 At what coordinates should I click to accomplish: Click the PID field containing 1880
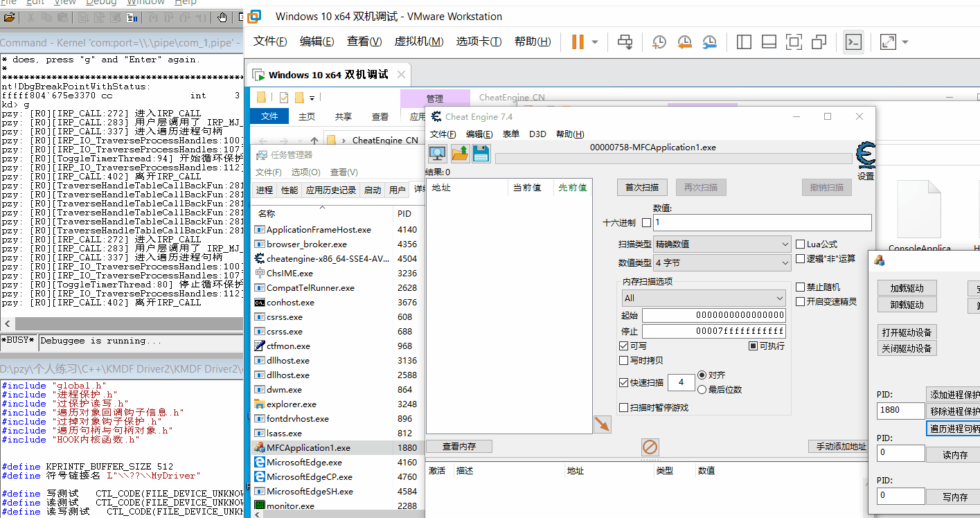tap(900, 410)
